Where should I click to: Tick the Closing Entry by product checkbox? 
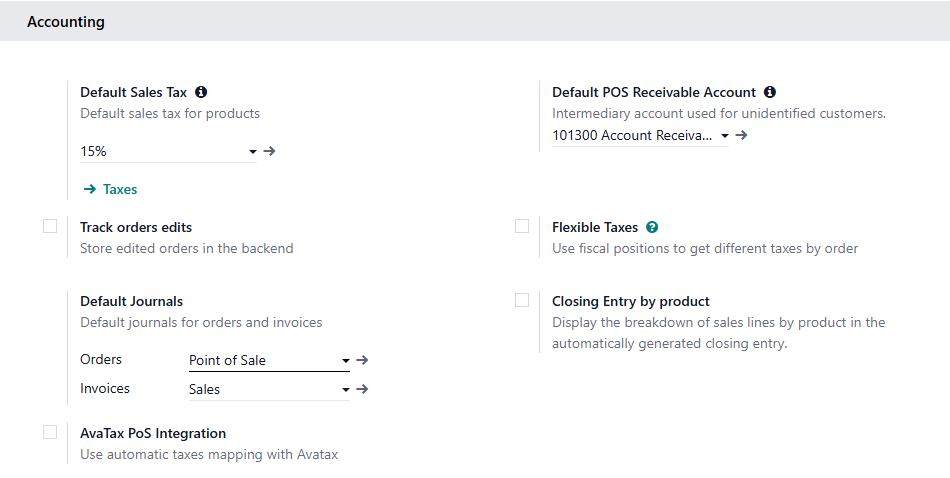[522, 300]
